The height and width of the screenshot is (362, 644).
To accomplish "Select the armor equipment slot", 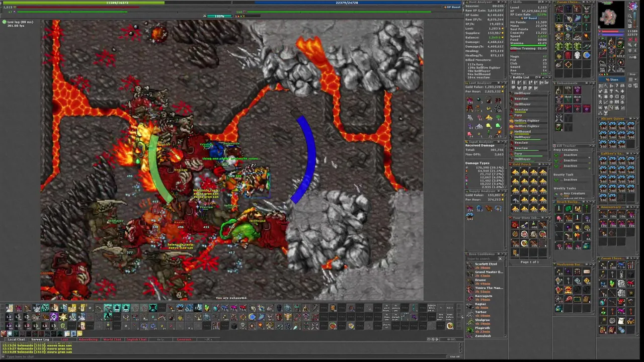I will pos(612,49).
